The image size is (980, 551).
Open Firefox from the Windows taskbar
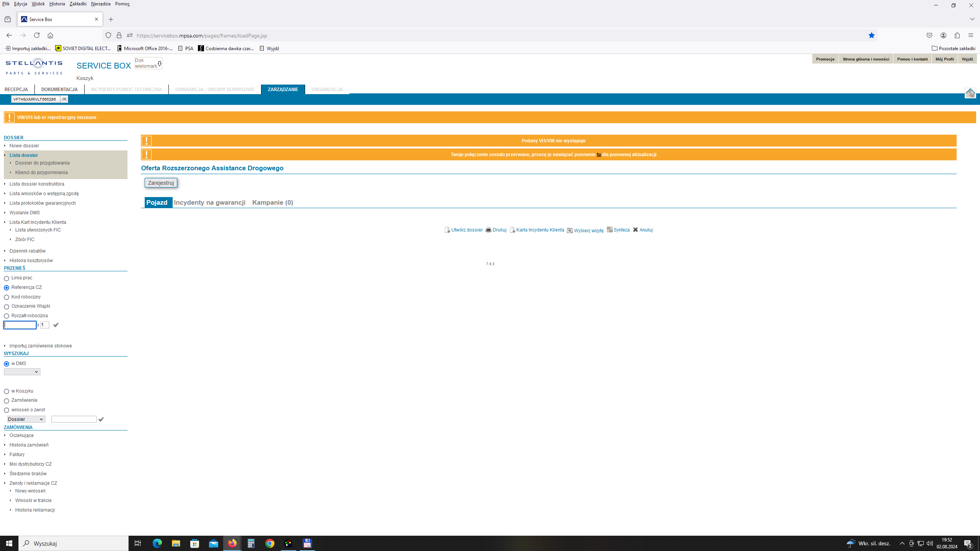(x=232, y=543)
